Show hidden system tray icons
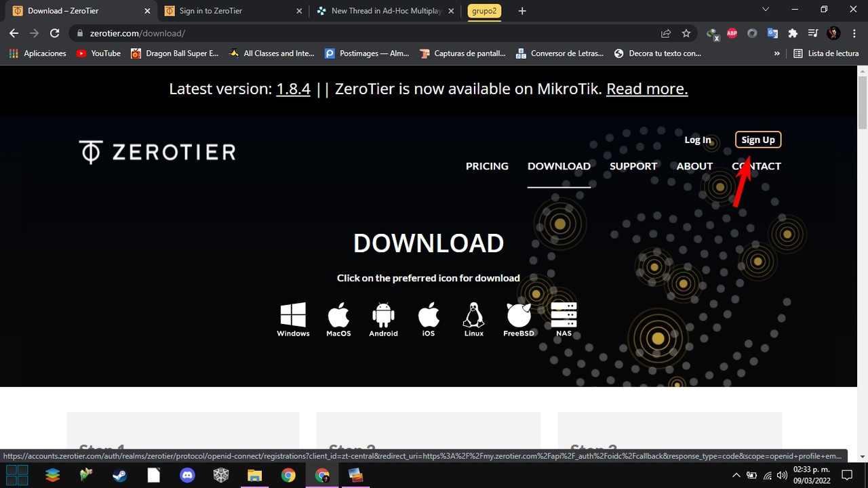This screenshot has width=868, height=488. 736,475
